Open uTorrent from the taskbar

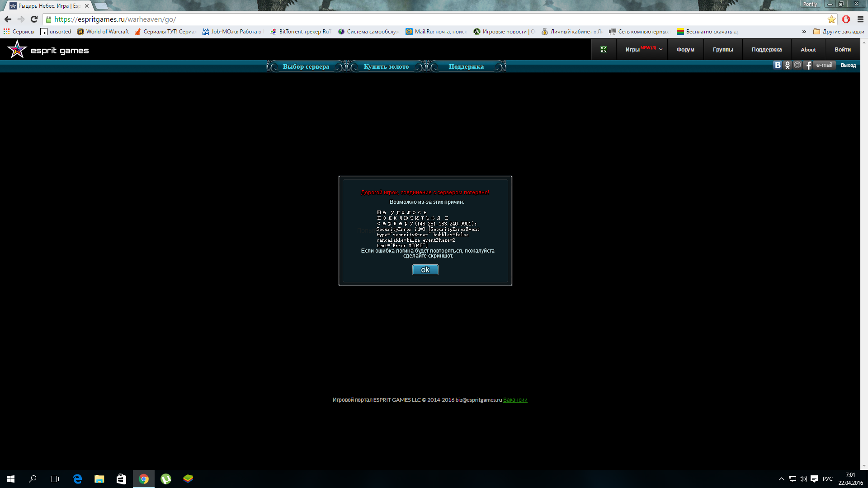tap(166, 479)
